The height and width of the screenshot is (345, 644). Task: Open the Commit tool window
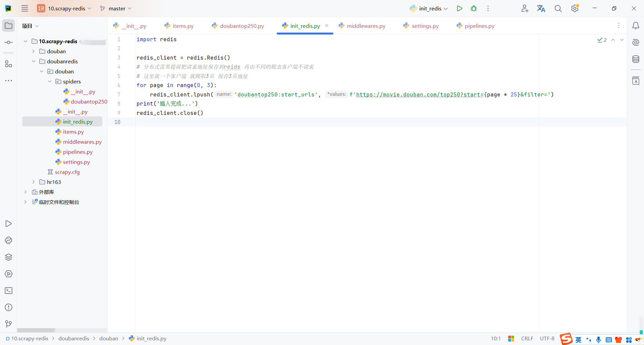pyautogui.click(x=9, y=43)
